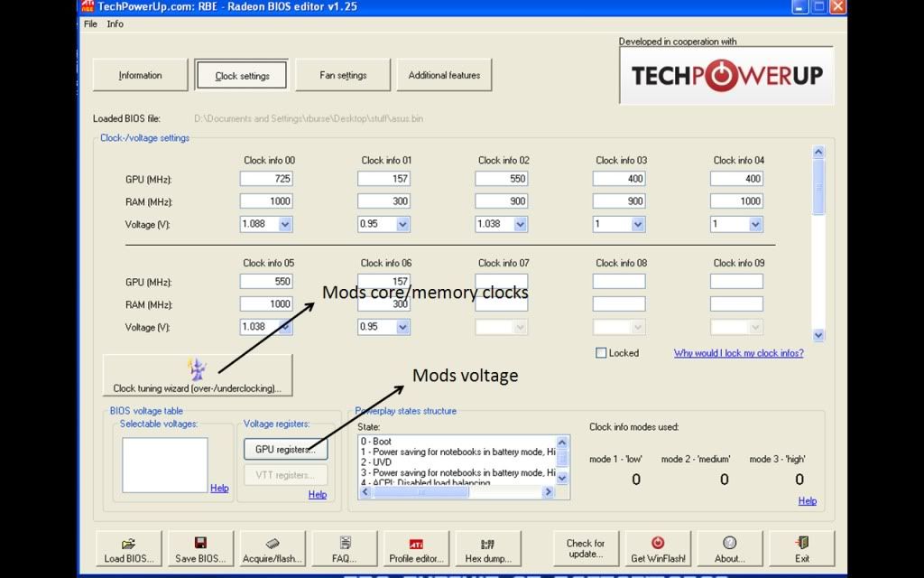Click State list scroll-right arrow
Viewport: 924px width, 578px height.
pos(548,492)
